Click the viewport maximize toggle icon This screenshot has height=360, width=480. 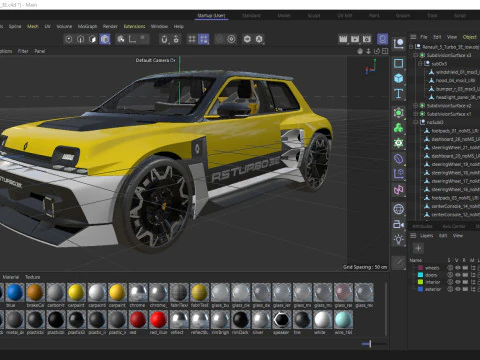pos(385,51)
